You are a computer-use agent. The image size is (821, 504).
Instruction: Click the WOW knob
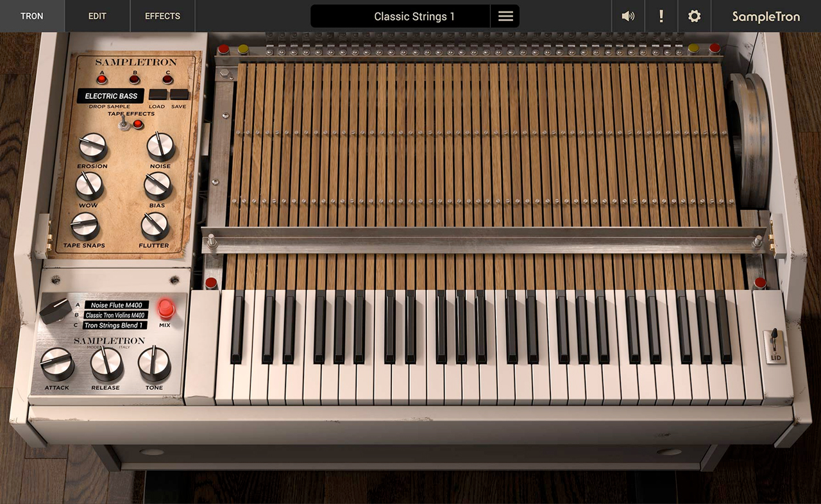(89, 186)
